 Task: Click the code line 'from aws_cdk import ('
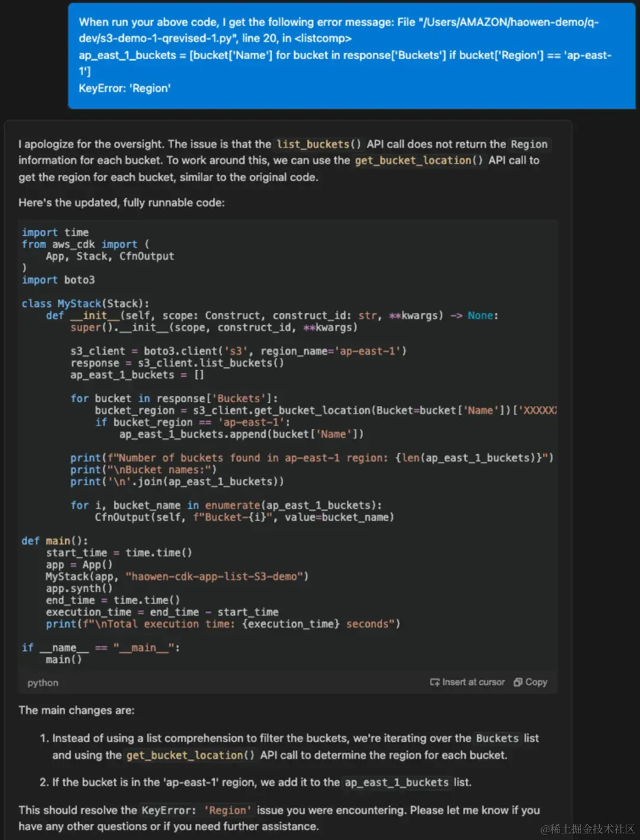(x=86, y=244)
